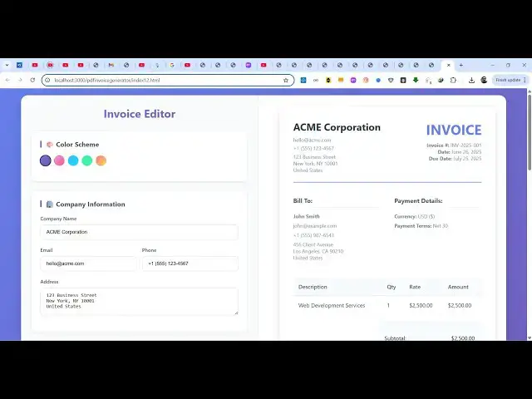Click the scrollbar down arrow
This screenshot has height=399, width=532.
(x=530, y=338)
